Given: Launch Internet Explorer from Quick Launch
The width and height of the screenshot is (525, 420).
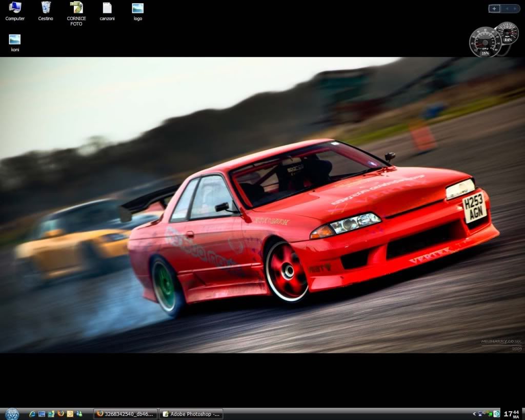Looking at the screenshot, I should click(x=32, y=414).
